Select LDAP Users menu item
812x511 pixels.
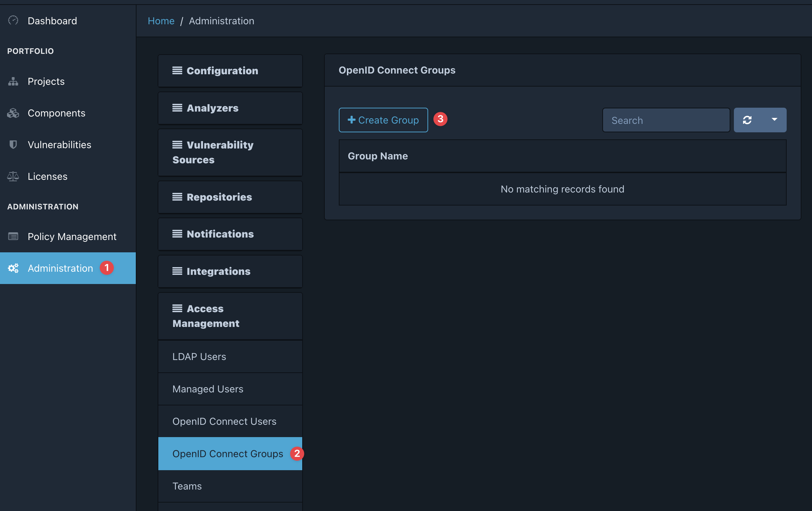point(199,357)
